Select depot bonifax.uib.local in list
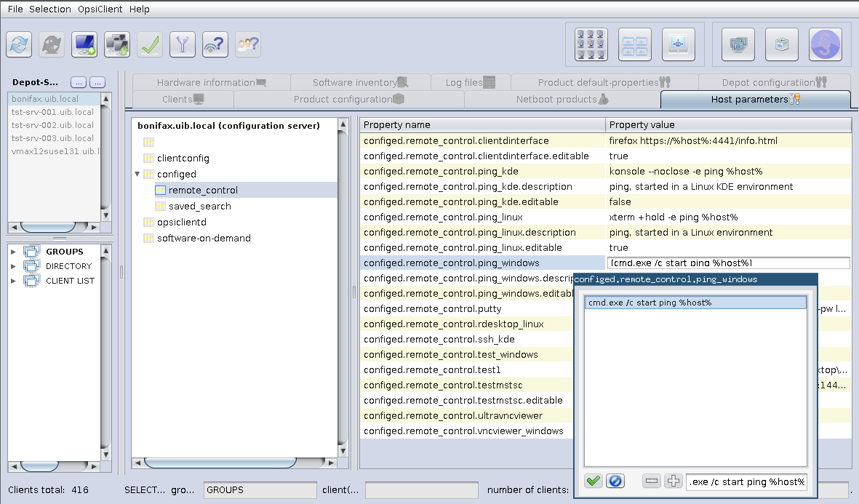 tap(55, 99)
